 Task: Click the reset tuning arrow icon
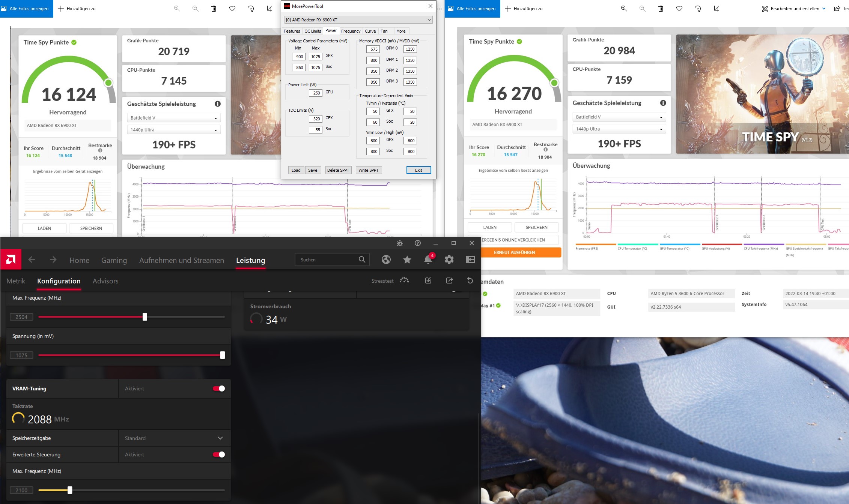tap(470, 280)
